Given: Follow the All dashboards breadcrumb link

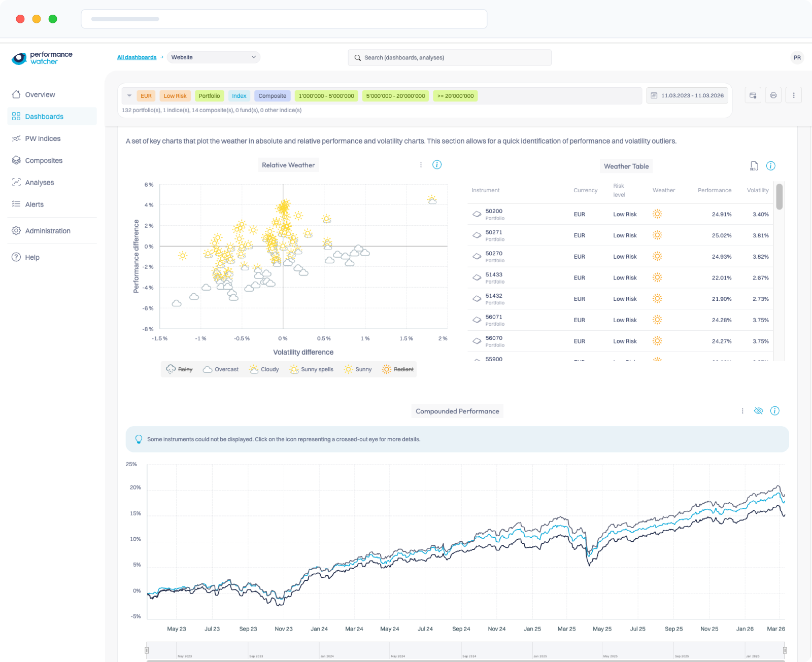Looking at the screenshot, I should (137, 57).
